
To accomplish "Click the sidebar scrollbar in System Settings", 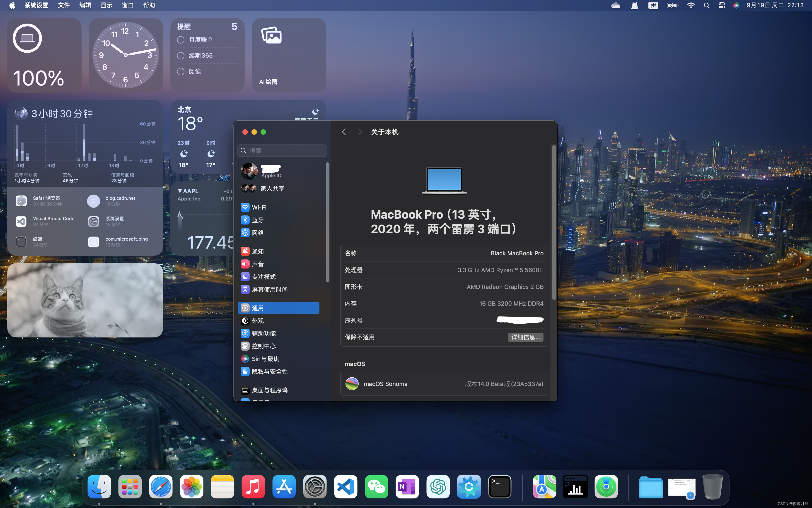I will click(x=327, y=222).
